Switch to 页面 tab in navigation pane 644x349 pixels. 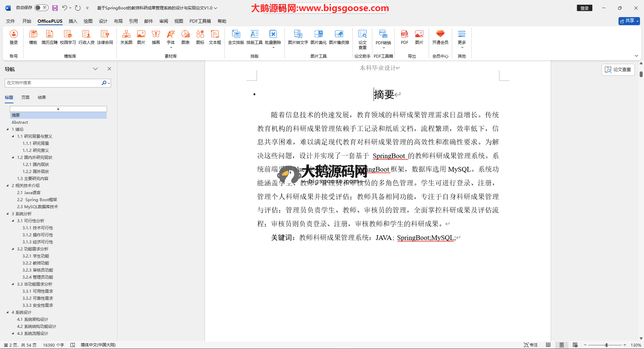pos(25,98)
